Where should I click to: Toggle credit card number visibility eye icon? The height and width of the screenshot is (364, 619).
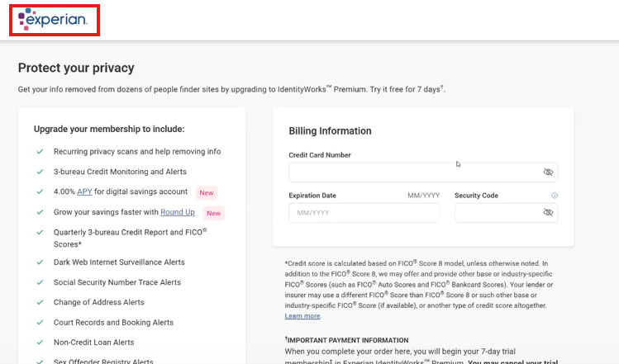pyautogui.click(x=548, y=172)
